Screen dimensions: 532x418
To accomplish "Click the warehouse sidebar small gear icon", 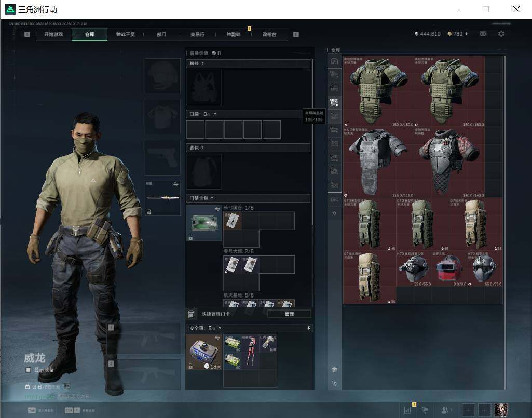I will 334,213.
